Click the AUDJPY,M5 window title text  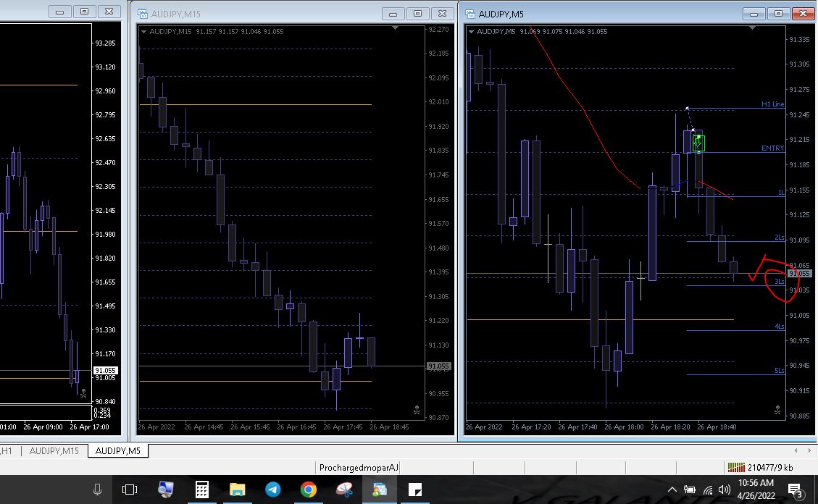pyautogui.click(x=501, y=14)
